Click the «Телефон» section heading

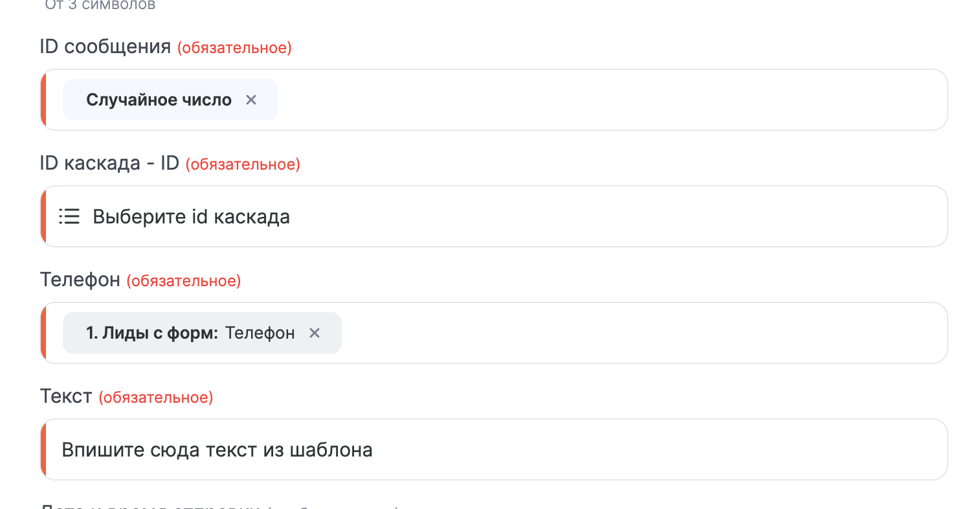80,280
